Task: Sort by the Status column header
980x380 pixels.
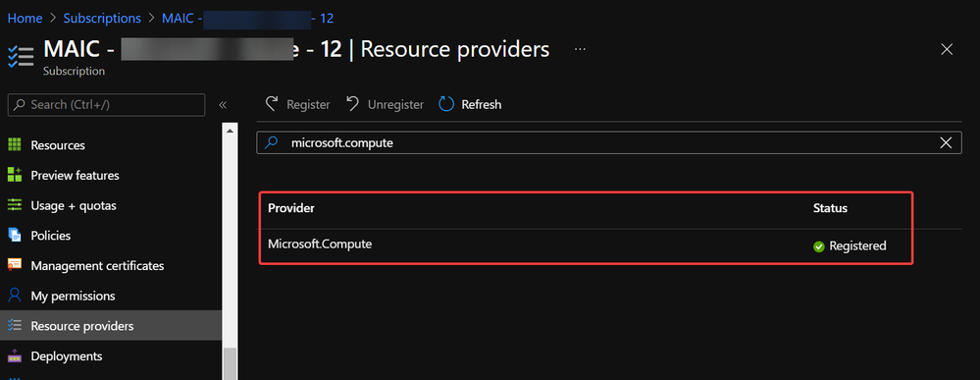Action: 830,208
